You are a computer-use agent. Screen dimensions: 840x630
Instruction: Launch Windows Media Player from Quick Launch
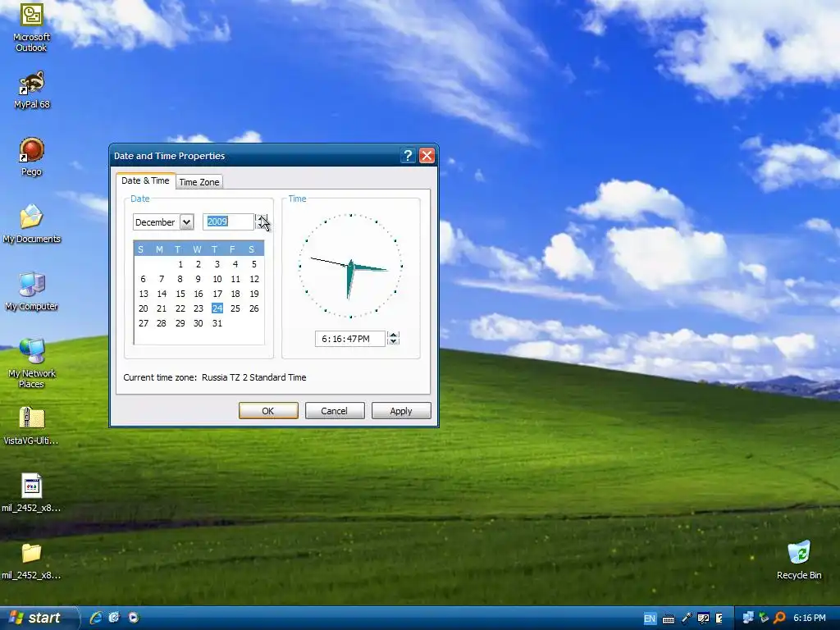134,618
